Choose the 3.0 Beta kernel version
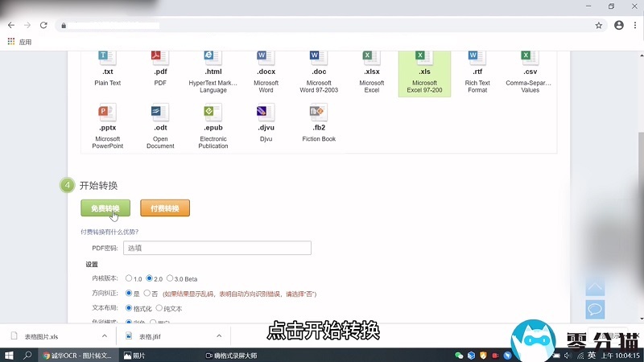Screen dimensions: 644x362 pyautogui.click(x=170, y=278)
